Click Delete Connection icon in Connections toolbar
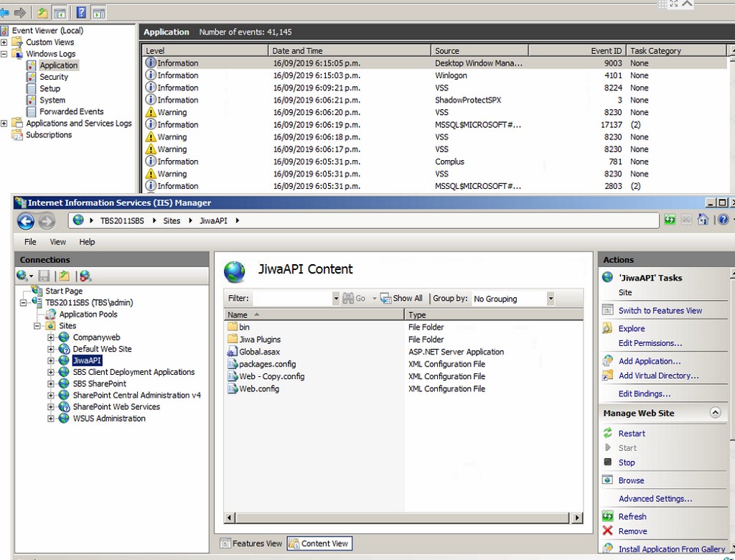Screen dimensions: 735x560 coord(85,276)
